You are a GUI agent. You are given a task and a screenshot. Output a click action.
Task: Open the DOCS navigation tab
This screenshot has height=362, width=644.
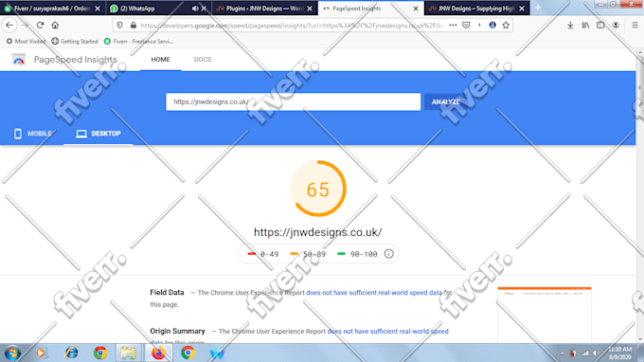pyautogui.click(x=203, y=60)
